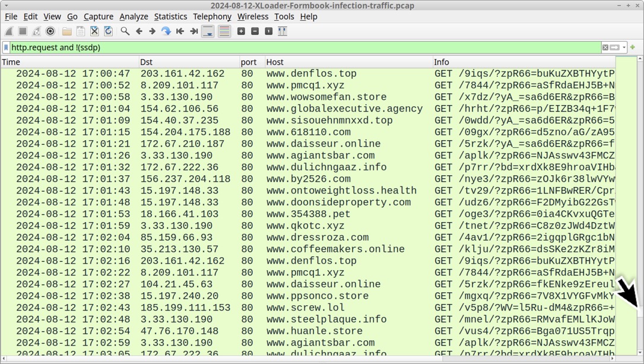Open the View menu
The image size is (644, 364).
click(52, 17)
